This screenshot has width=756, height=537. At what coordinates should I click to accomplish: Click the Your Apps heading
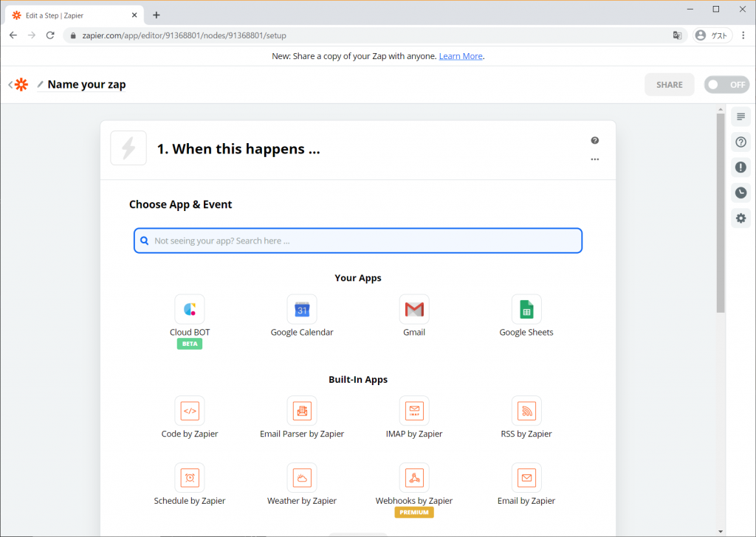point(358,278)
